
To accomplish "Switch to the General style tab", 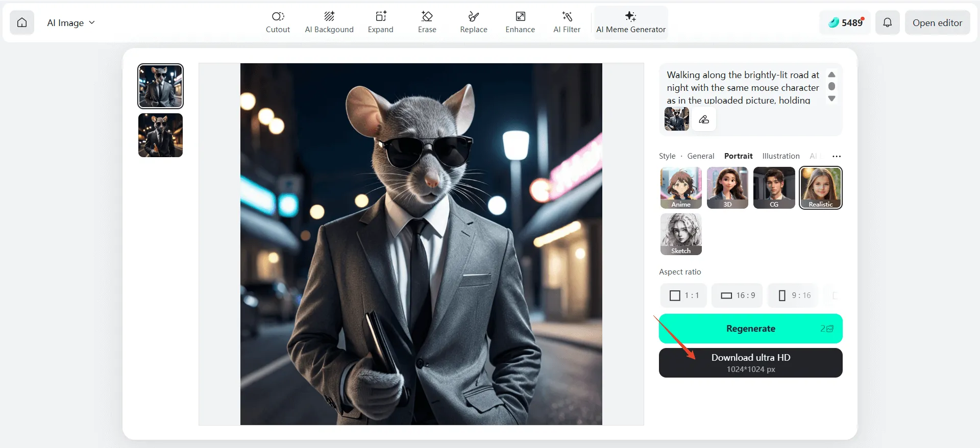I will click(x=700, y=156).
